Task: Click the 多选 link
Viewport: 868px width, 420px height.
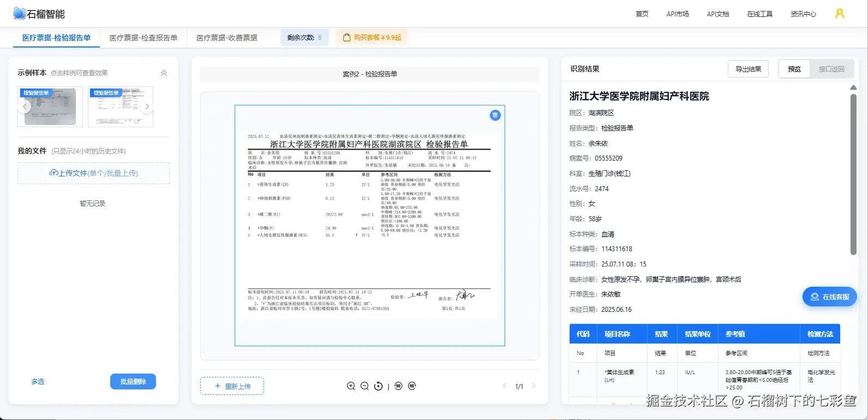Action: pos(38,381)
